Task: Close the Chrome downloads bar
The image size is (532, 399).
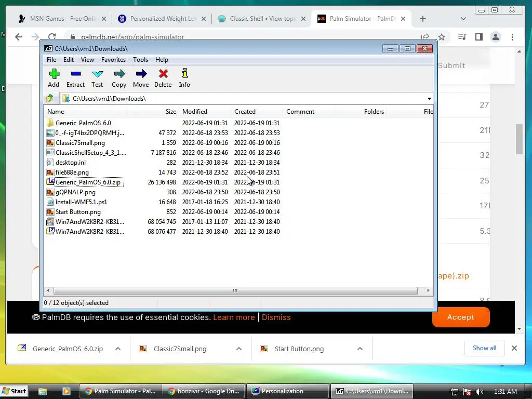Action: 514,348
